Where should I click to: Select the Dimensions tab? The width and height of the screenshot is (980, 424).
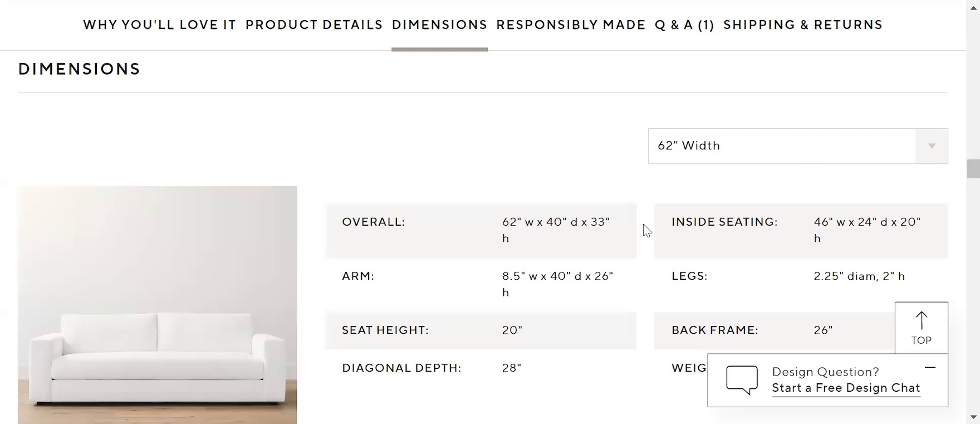439,25
